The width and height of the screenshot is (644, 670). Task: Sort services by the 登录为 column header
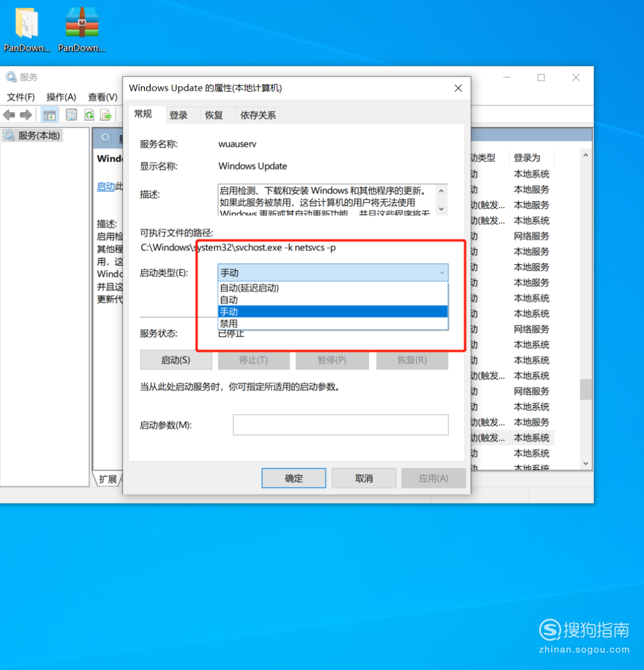point(531,158)
